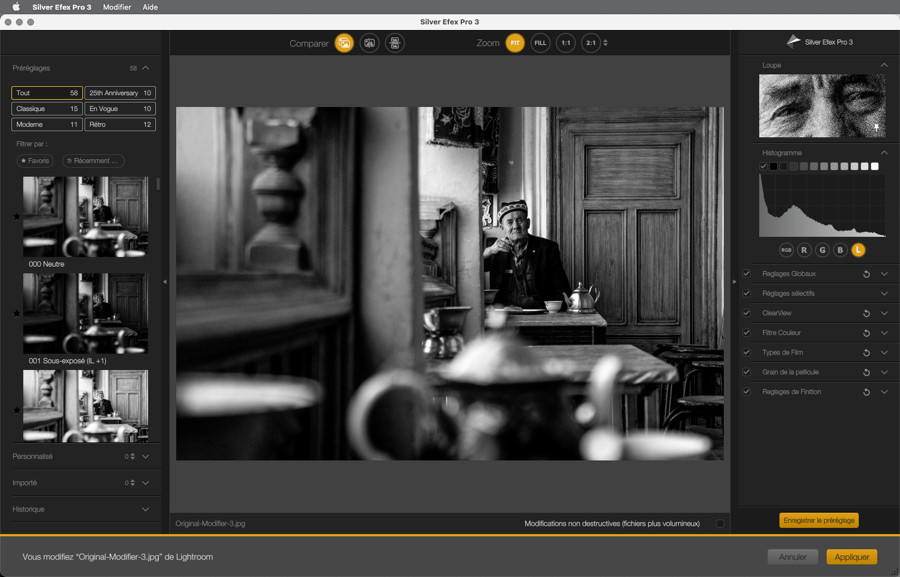Reset the ClearView settings
Screen dimensions: 900x577
click(x=867, y=313)
